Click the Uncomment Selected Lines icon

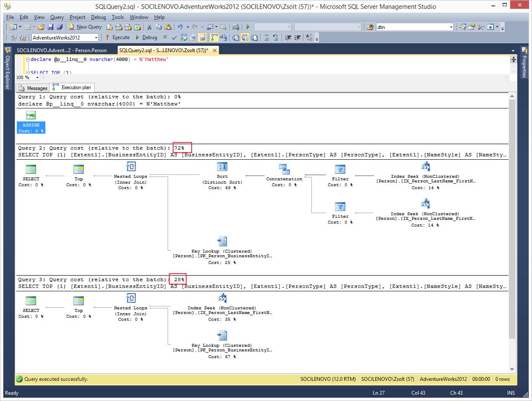coord(276,37)
